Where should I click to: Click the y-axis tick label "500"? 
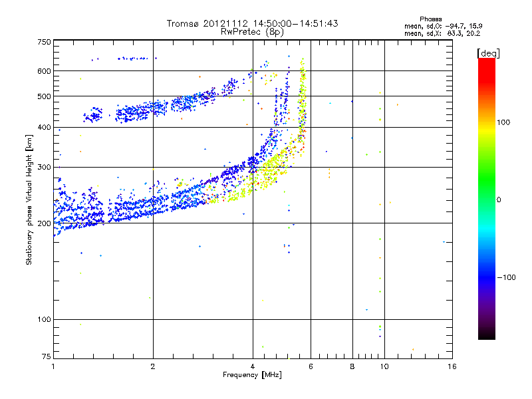[44, 96]
